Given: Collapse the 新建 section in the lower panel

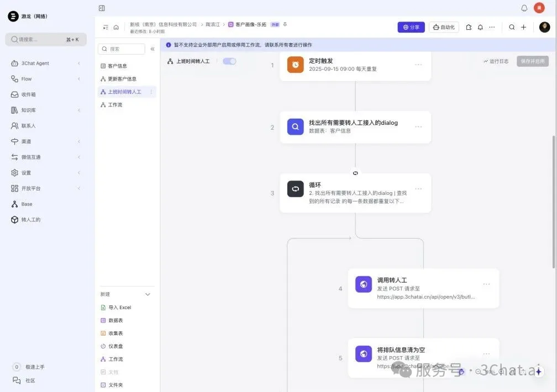Looking at the screenshot, I should click(x=147, y=294).
